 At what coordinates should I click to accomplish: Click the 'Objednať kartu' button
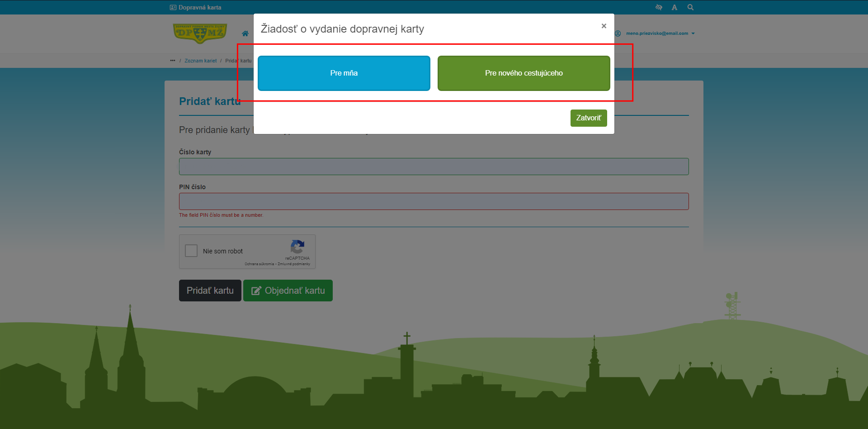(288, 291)
